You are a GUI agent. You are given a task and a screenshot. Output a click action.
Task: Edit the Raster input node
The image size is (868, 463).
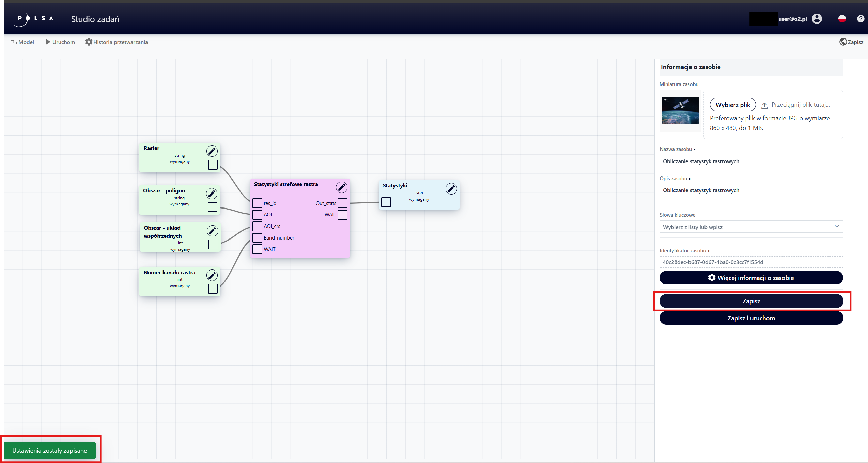pos(212,151)
